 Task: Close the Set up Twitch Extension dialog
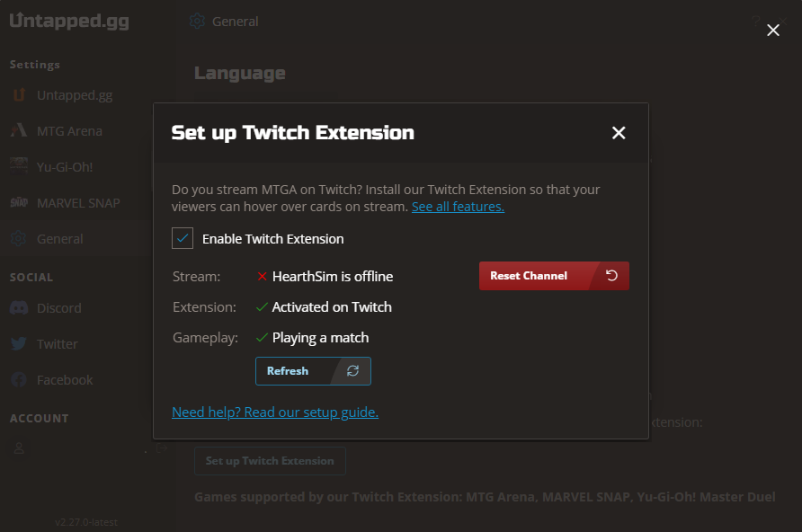pos(619,133)
